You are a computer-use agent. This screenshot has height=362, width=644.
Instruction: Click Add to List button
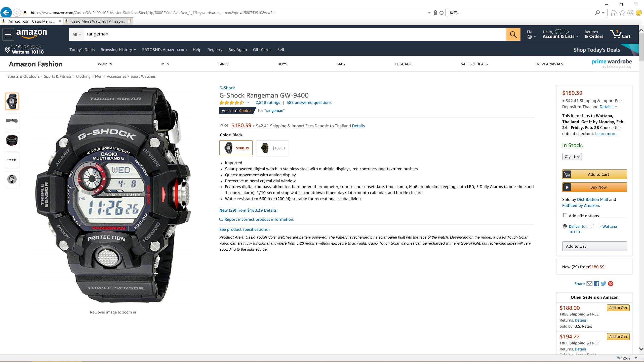[x=594, y=246]
